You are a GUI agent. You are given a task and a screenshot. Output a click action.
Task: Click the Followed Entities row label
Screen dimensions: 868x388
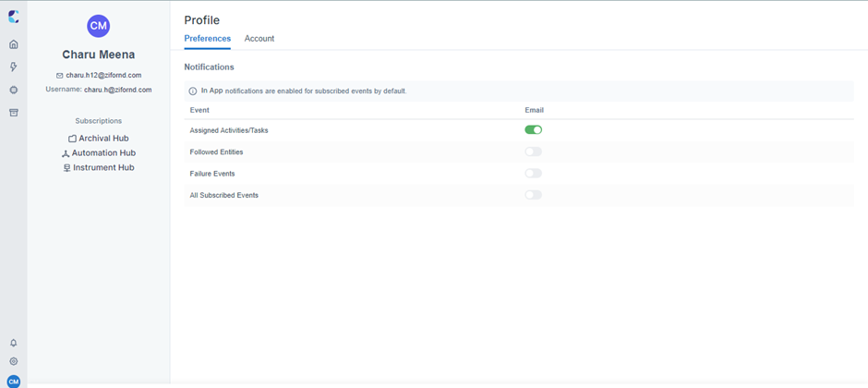[216, 152]
